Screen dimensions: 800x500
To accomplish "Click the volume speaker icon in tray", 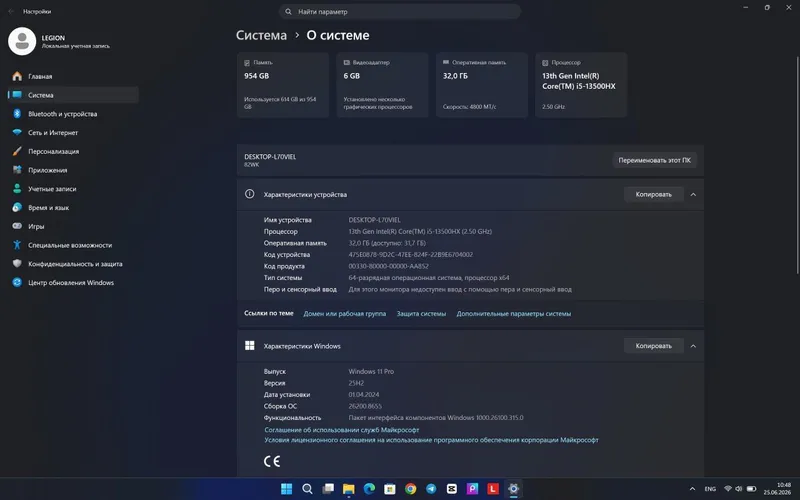I will 738,489.
